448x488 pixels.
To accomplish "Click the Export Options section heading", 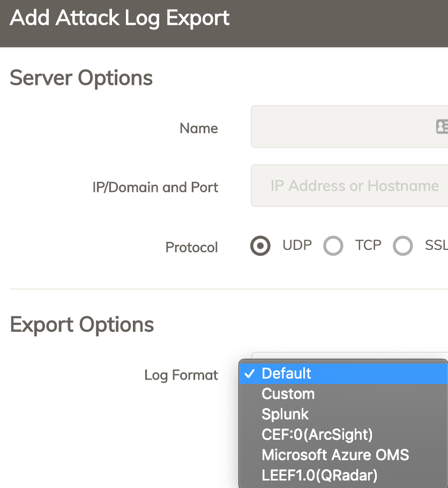I will pos(82,325).
